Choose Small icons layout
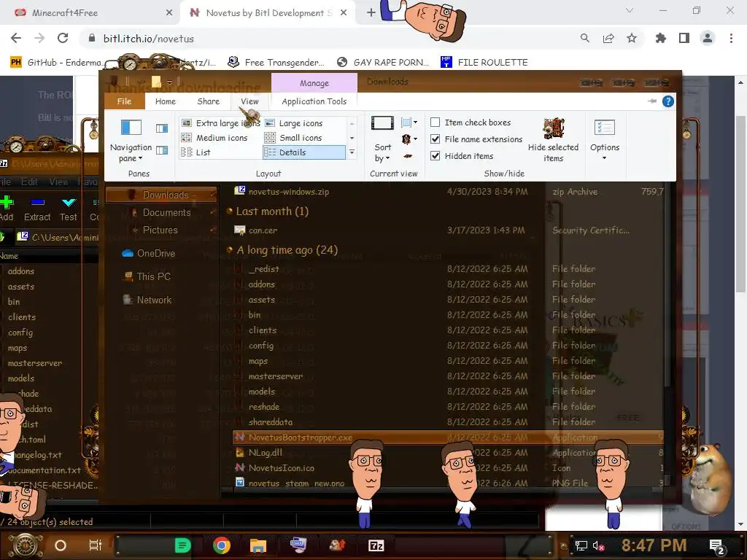The width and height of the screenshot is (747, 560). coord(294,138)
